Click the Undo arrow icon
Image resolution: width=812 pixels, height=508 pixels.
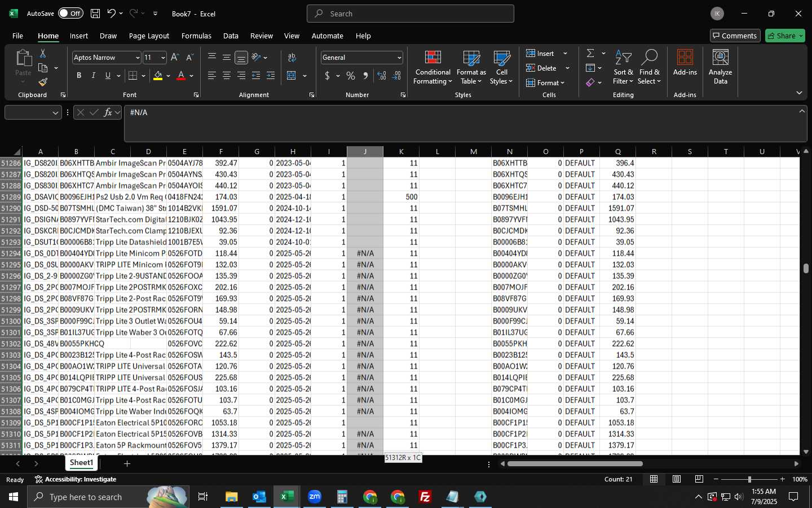[x=112, y=14]
